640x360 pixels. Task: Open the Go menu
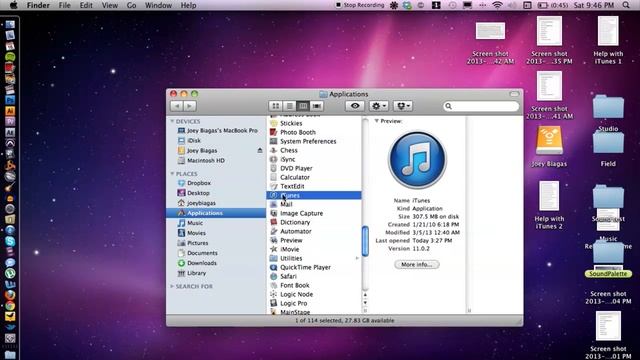[131, 5]
